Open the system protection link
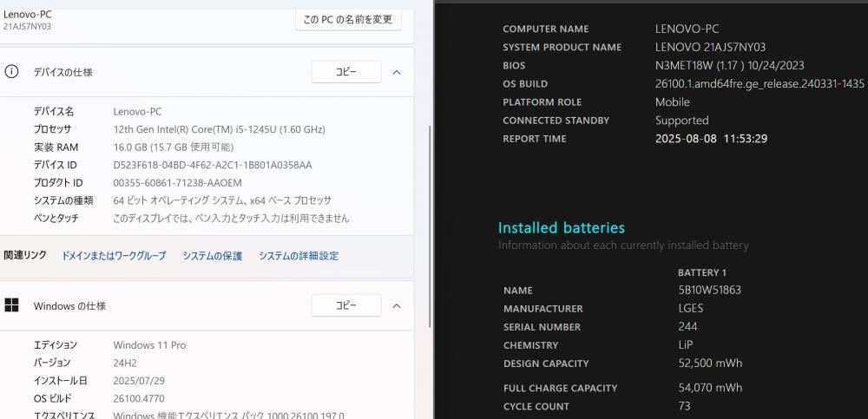 (213, 256)
